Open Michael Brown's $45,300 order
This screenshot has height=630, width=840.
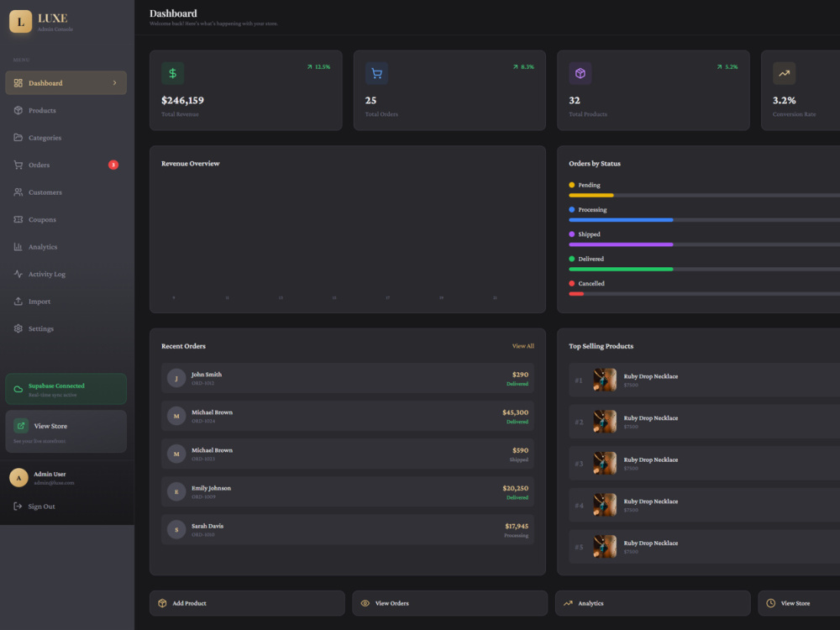pyautogui.click(x=348, y=417)
